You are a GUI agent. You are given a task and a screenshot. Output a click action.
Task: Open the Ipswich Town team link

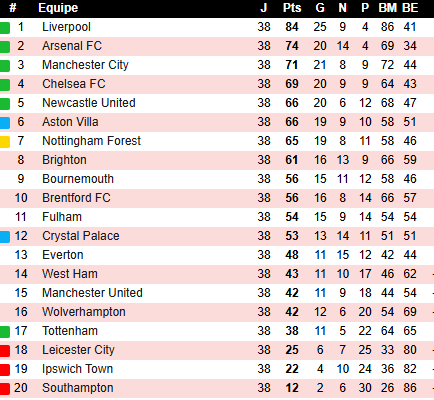tap(78, 369)
